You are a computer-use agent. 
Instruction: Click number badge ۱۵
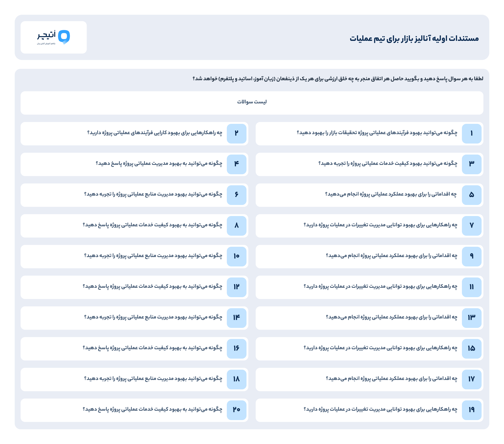[471, 349]
